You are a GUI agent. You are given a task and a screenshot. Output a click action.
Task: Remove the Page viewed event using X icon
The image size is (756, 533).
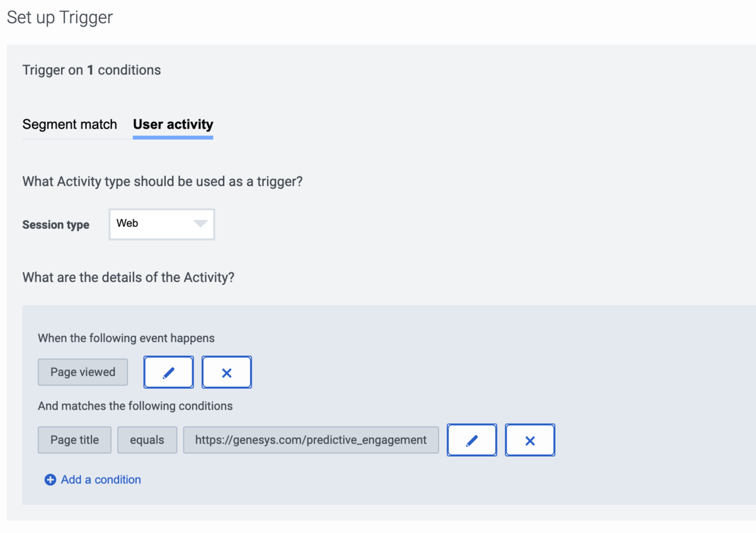coord(227,372)
